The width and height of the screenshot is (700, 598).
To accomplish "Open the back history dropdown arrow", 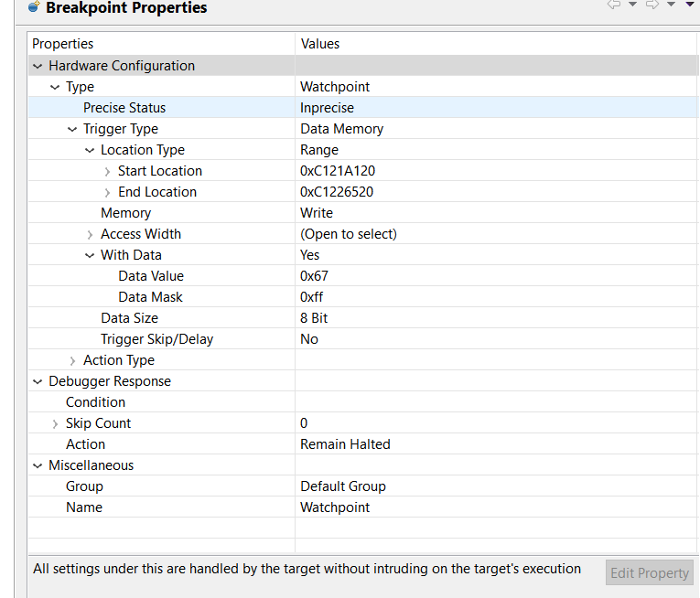I will [632, 5].
